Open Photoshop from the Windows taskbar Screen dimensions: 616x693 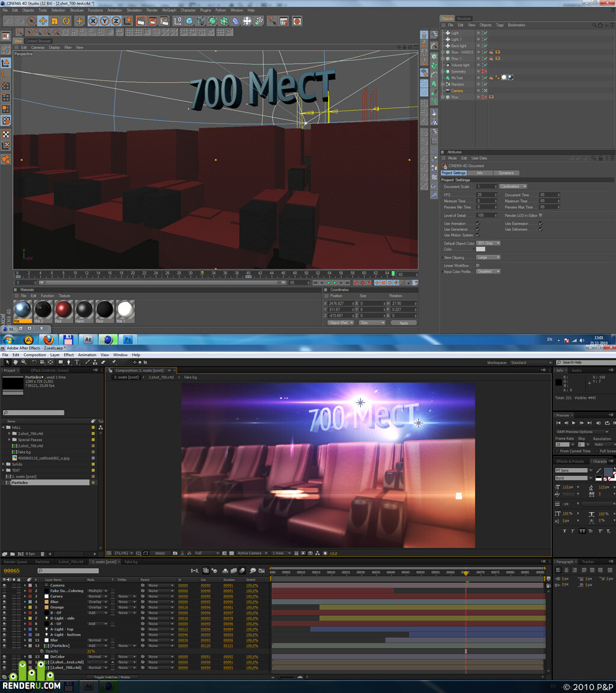(128, 339)
